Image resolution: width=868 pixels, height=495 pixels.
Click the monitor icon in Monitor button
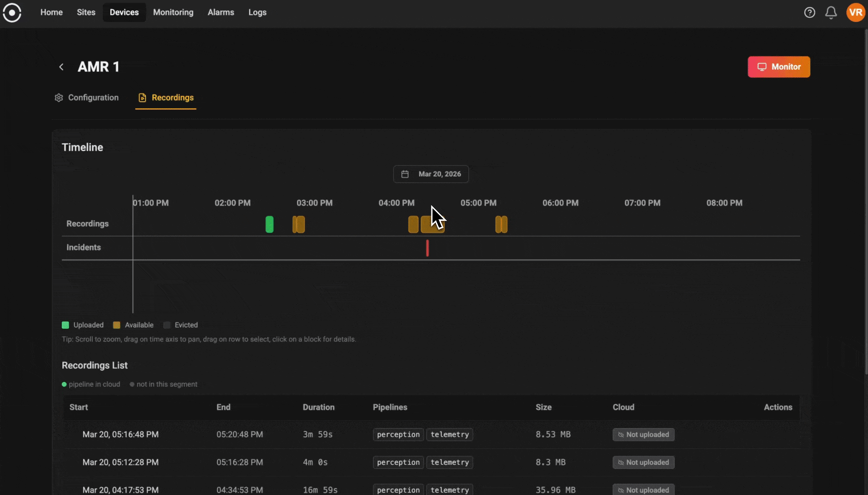762,67
